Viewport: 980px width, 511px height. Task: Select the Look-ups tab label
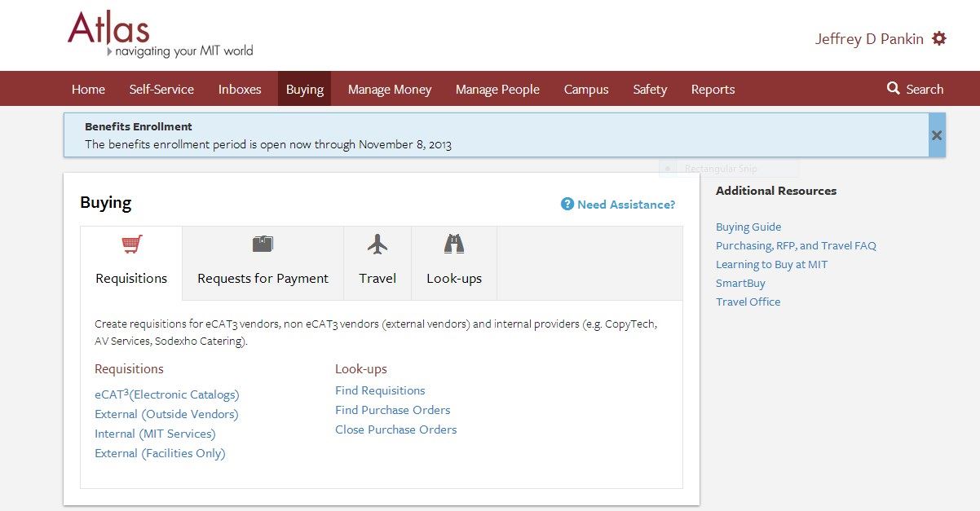[454, 279]
